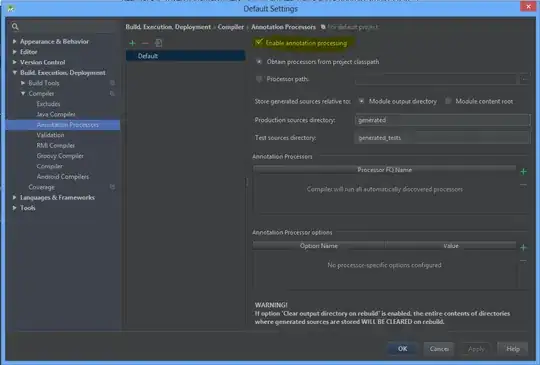
Task: Add an annotation processor option with green plus
Action: click(523, 247)
